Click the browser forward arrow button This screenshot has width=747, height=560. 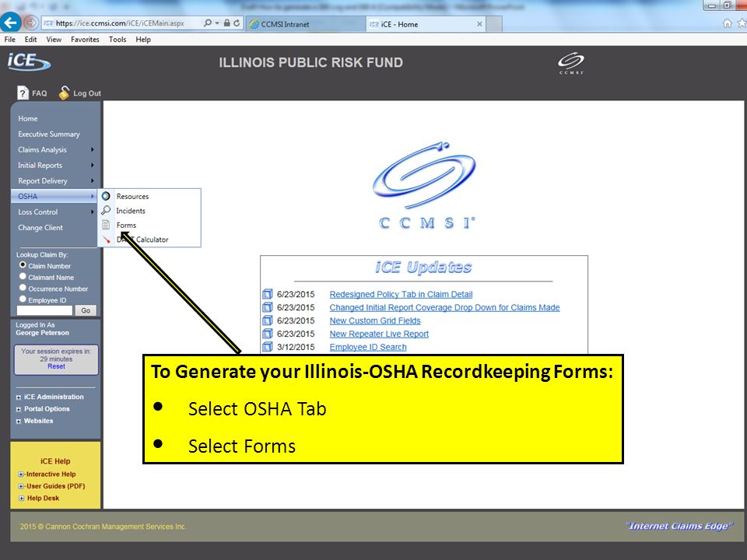tap(30, 23)
